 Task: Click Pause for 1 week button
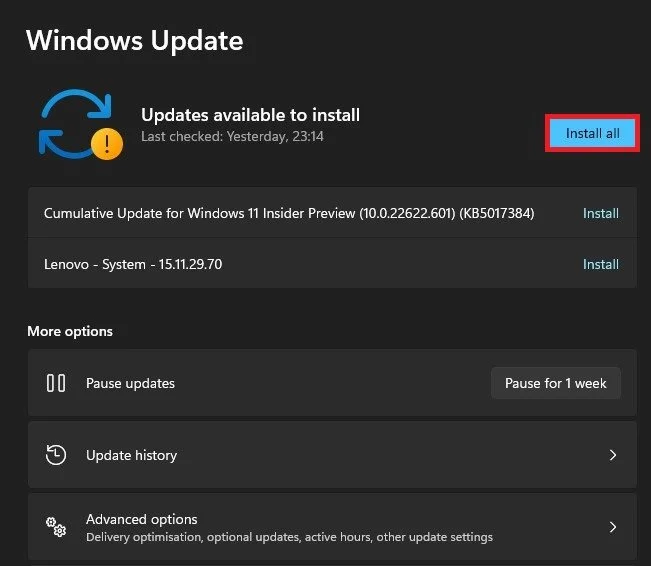point(556,383)
